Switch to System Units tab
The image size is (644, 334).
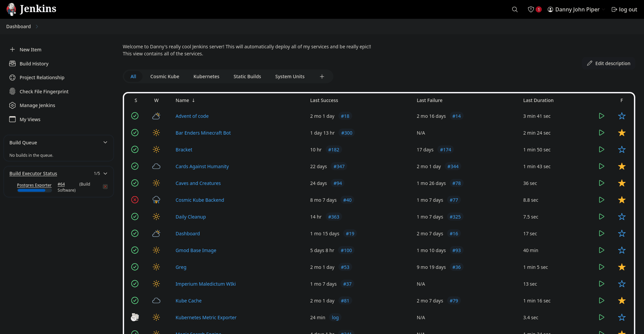point(290,77)
